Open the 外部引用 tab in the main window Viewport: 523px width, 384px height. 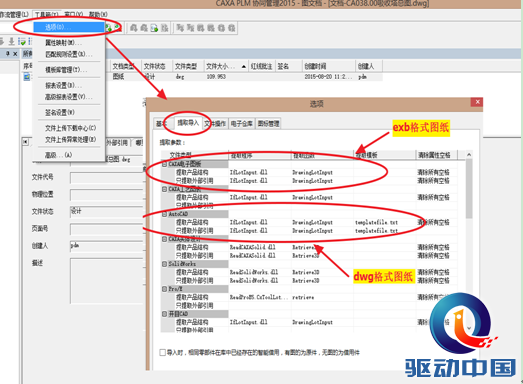pyautogui.click(x=117, y=143)
